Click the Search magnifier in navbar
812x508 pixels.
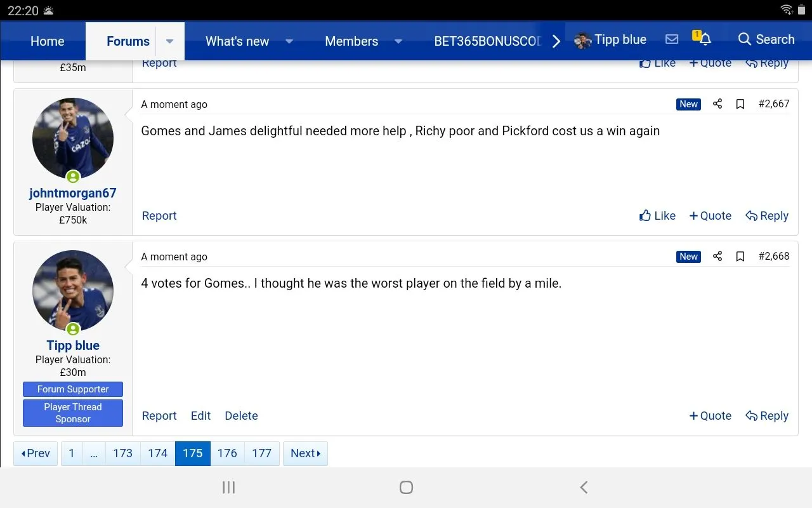pos(766,39)
